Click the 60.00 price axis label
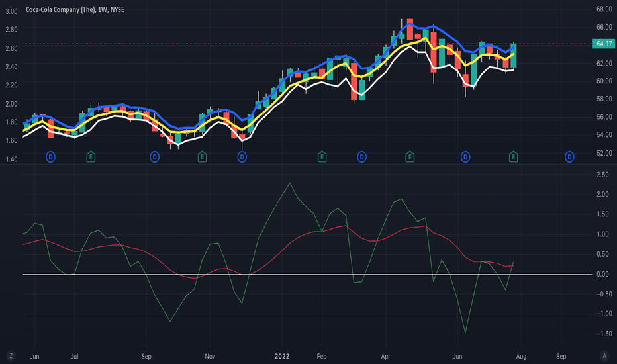Image resolution: width=617 pixels, height=364 pixels. point(604,81)
